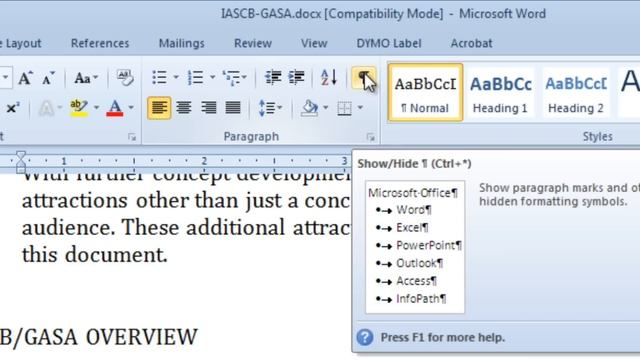Open the numbering library dropdown arrow
The height and width of the screenshot is (360, 640).
tap(212, 78)
